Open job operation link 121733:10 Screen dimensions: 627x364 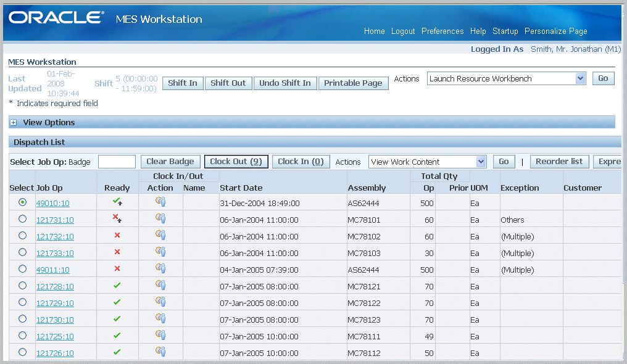(x=55, y=254)
